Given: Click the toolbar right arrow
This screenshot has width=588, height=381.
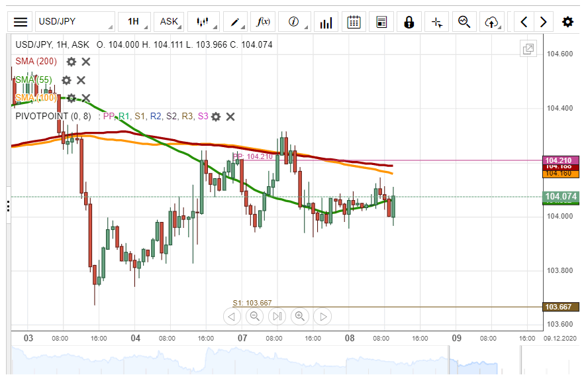Looking at the screenshot, I should coord(543,22).
